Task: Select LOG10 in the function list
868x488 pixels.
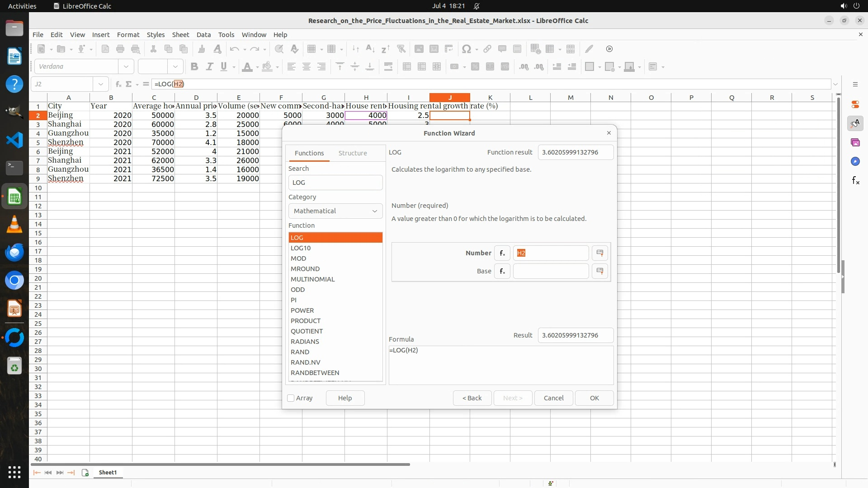Action: pyautogui.click(x=301, y=248)
